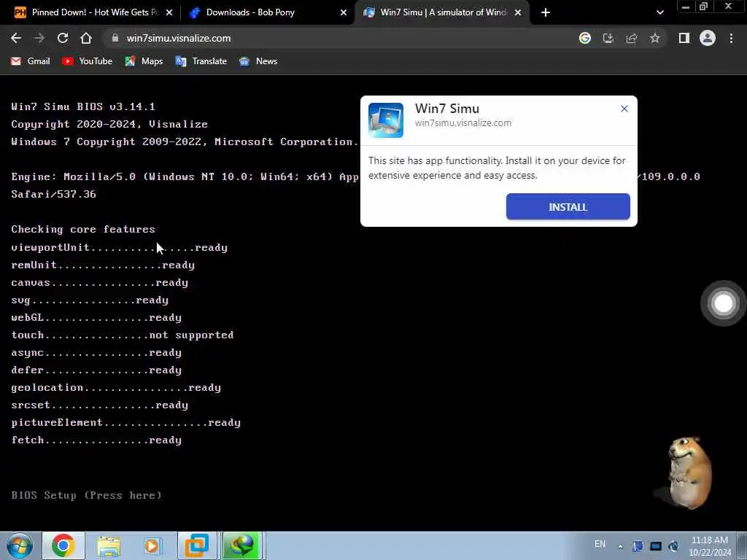Click the INSTALL button in popup
This screenshot has width=747, height=560.
click(x=568, y=206)
